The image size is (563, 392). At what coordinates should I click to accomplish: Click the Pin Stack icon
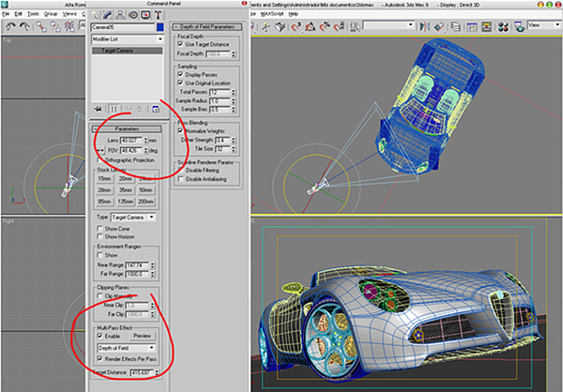click(98, 109)
